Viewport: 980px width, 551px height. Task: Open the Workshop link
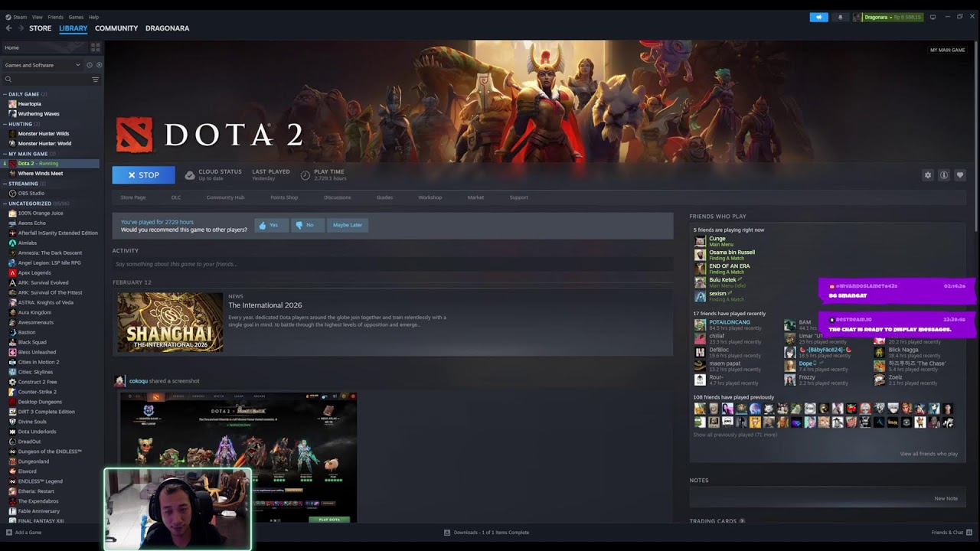point(430,197)
